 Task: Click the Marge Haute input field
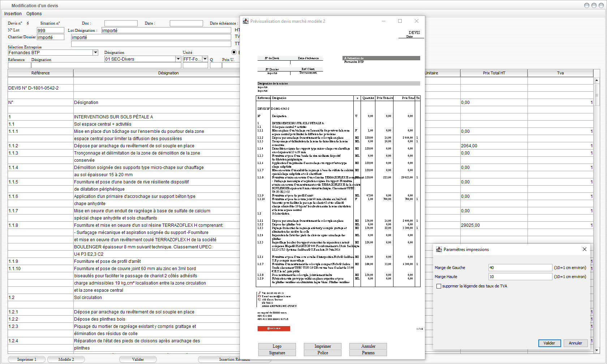tap(520, 277)
